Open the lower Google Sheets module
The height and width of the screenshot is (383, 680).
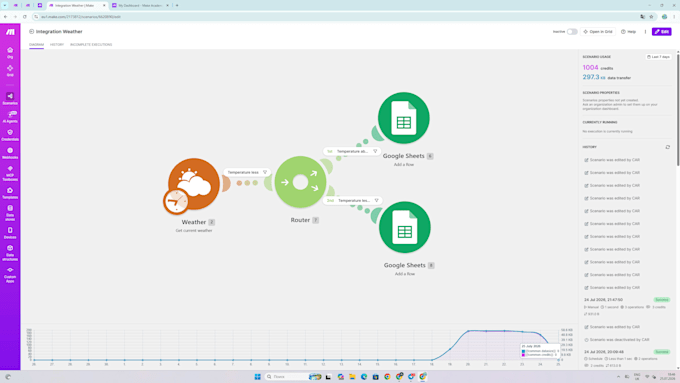pos(405,227)
